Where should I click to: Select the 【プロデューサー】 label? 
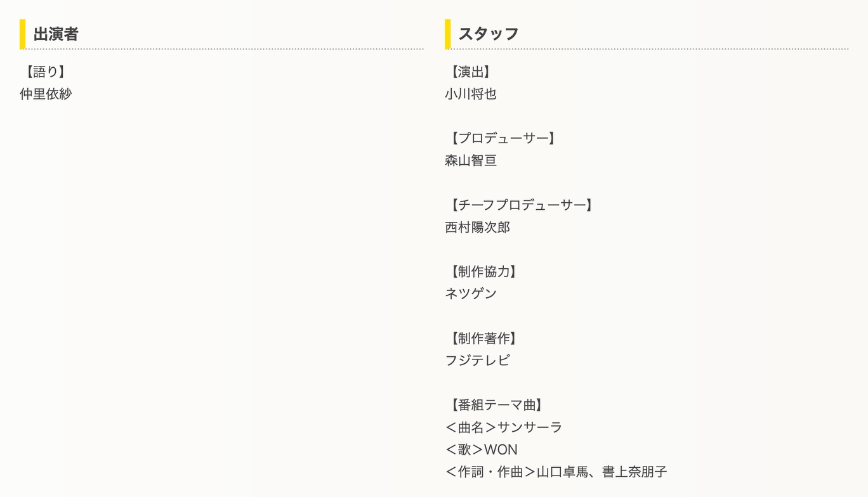pyautogui.click(x=503, y=139)
